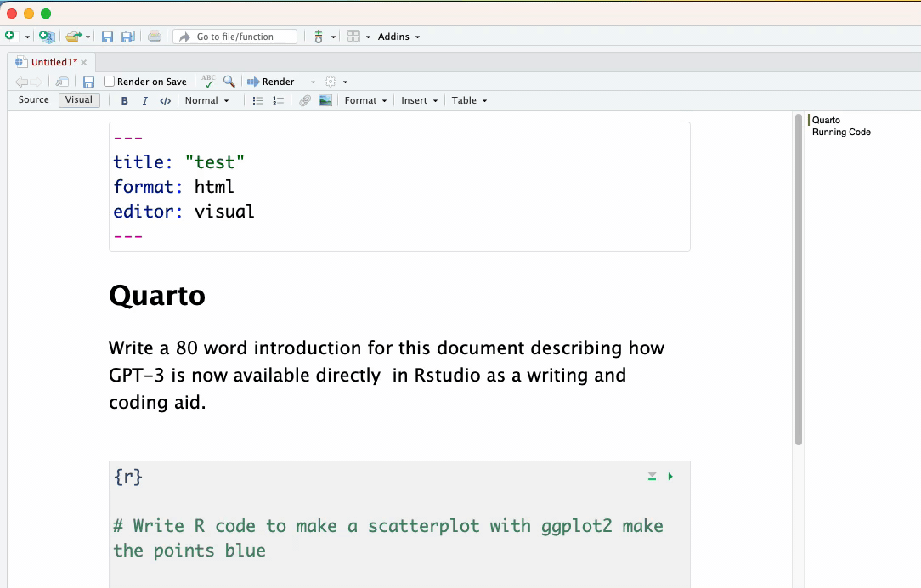Expand the recent files dropdown arrow
The height and width of the screenshot is (588, 921).
click(88, 37)
